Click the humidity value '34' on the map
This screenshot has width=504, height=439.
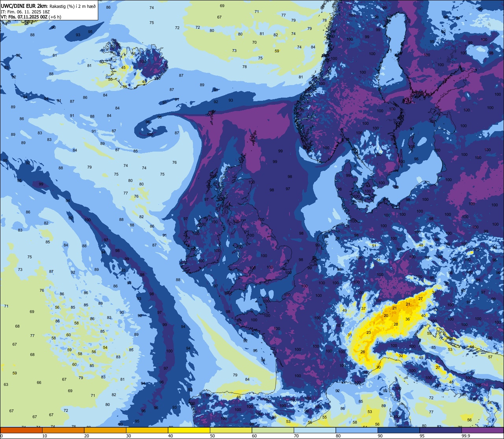click(x=434, y=292)
